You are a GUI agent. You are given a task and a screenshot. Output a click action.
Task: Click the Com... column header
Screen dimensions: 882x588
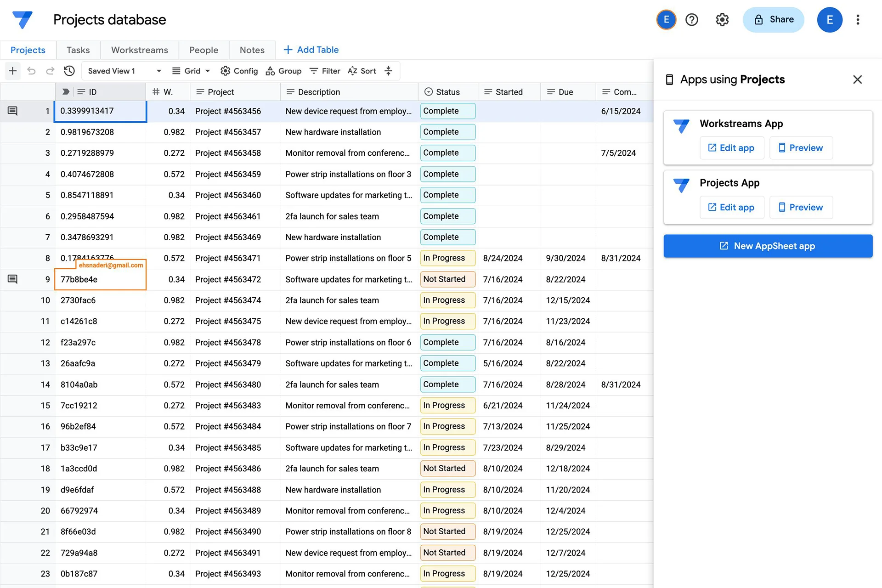(x=624, y=92)
